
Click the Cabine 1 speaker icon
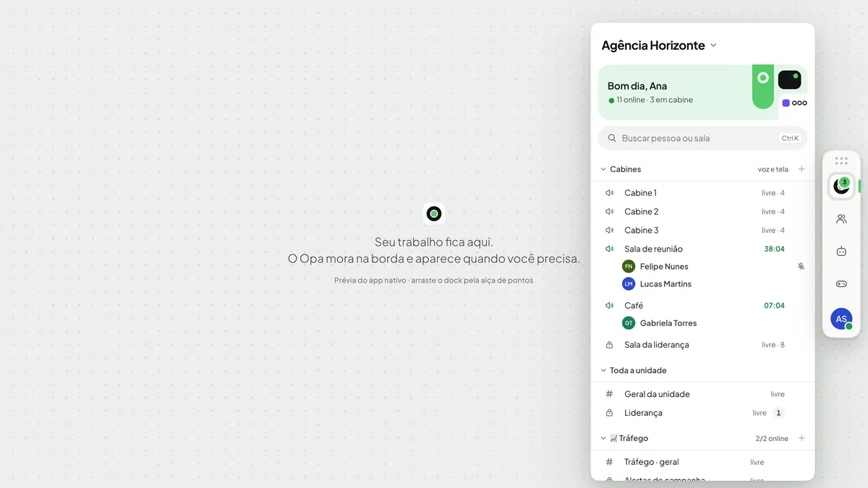[609, 193]
